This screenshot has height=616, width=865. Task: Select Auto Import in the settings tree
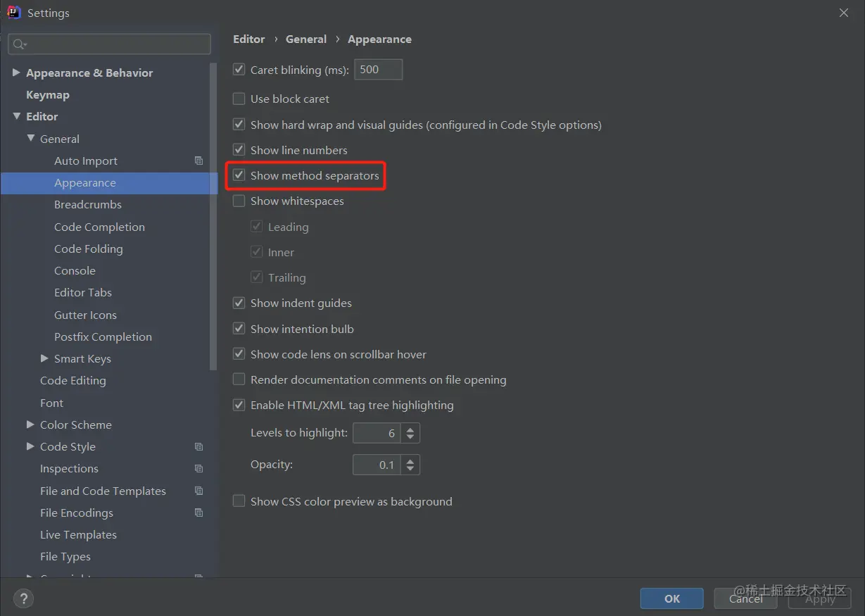[86, 161]
